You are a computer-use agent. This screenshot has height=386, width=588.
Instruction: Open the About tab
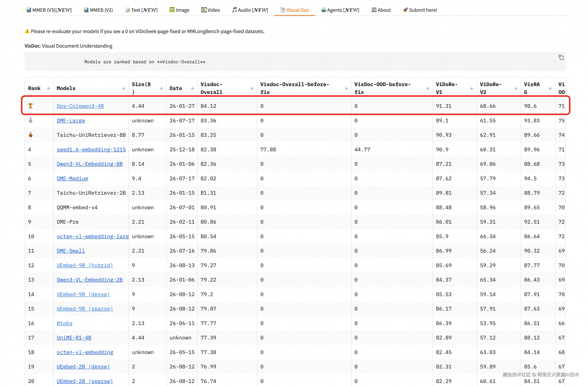click(x=381, y=10)
